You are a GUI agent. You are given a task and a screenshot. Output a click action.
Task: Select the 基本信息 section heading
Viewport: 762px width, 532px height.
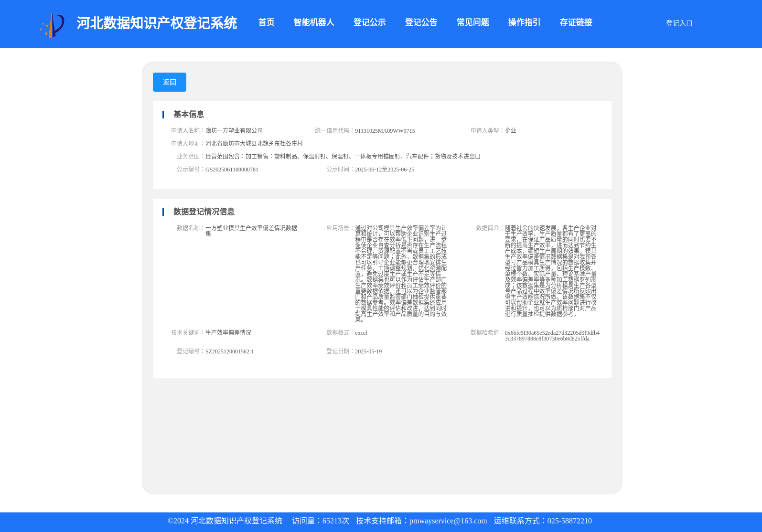point(188,114)
